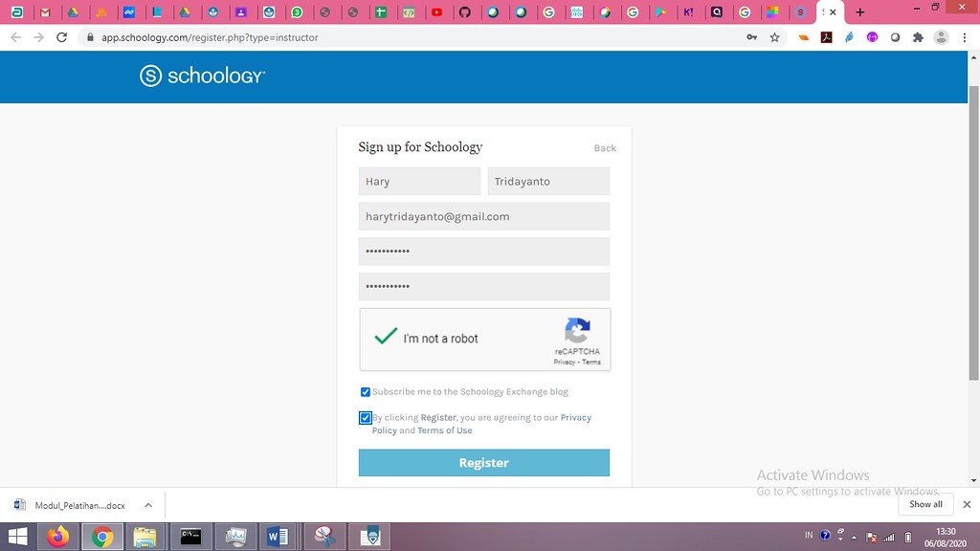The height and width of the screenshot is (551, 980).
Task: Click the address bar URL
Action: pyautogui.click(x=210, y=37)
